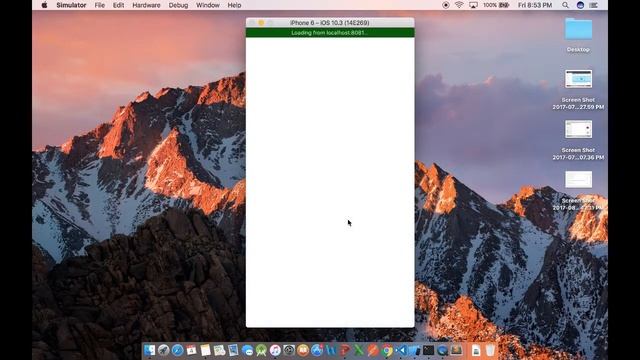Screen dimensions: 640x360
Task: Open the Debug menu
Action: tap(178, 5)
